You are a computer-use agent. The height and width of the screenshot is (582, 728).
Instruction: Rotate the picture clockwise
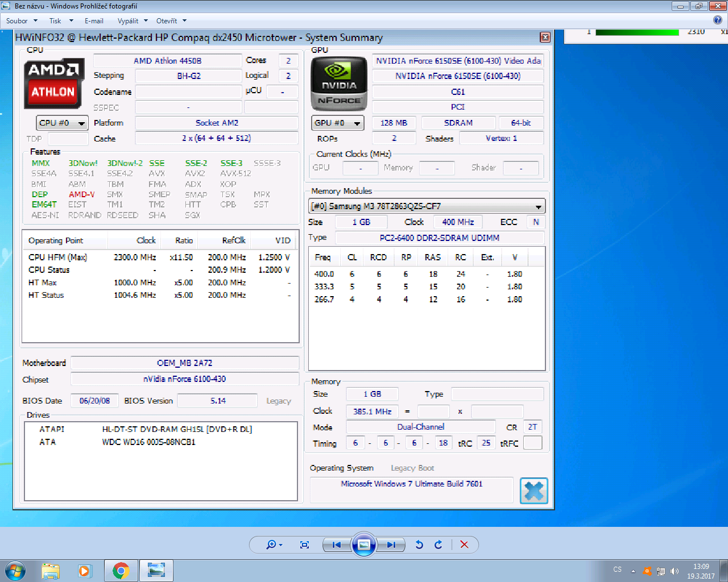tap(439, 544)
